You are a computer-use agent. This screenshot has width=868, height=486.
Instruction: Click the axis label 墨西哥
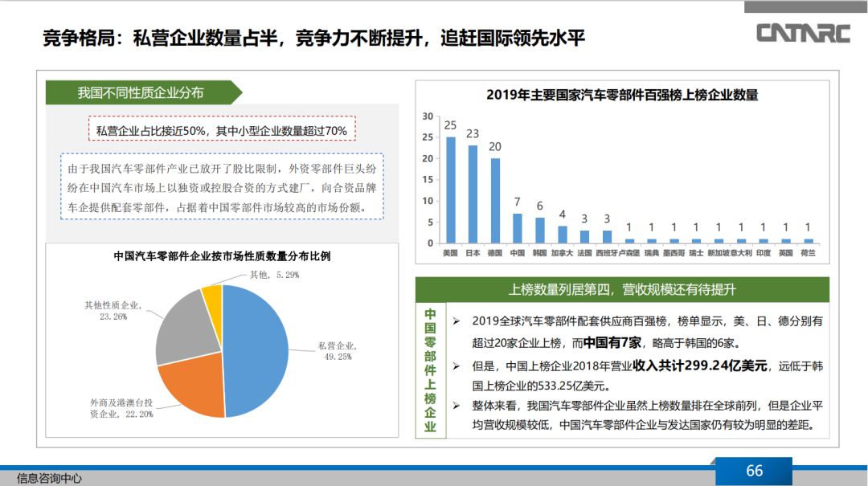click(x=674, y=253)
